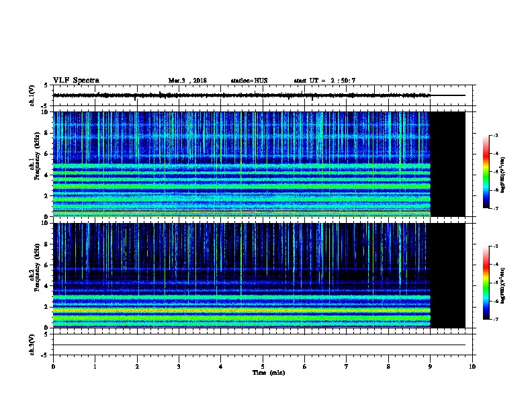The height and width of the screenshot is (411, 532).
Task: Click time axis tick label "6"
Action: point(305,367)
